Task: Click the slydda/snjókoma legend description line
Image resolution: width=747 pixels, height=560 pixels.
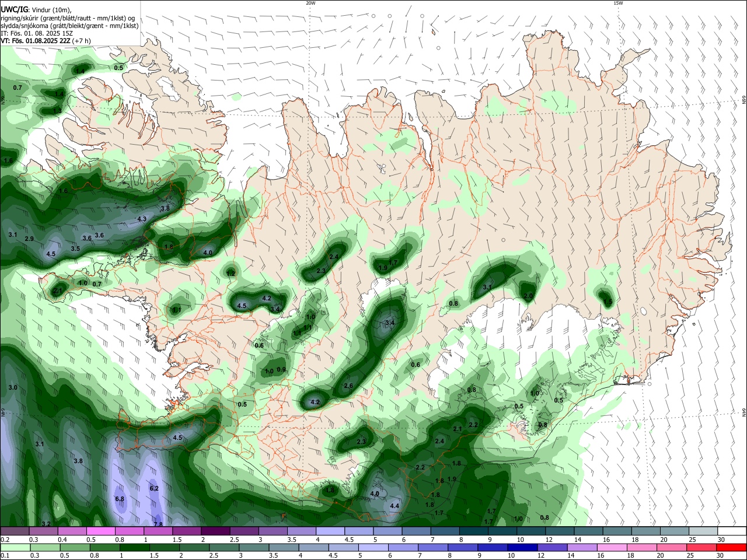Action: [x=69, y=26]
